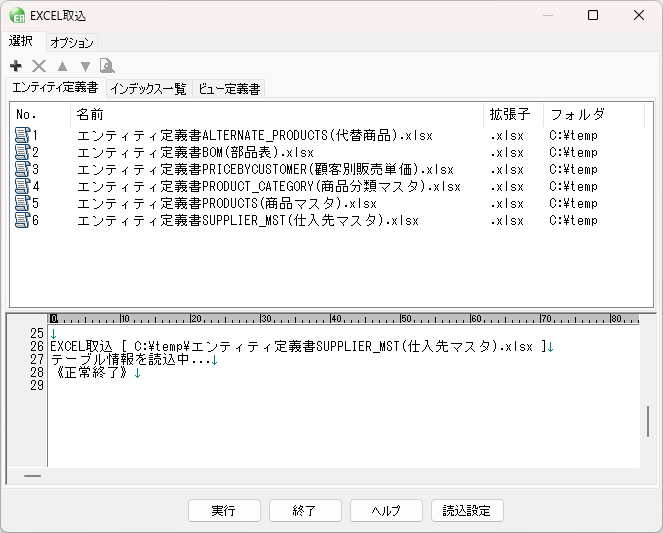Open the オプション tab

(72, 43)
